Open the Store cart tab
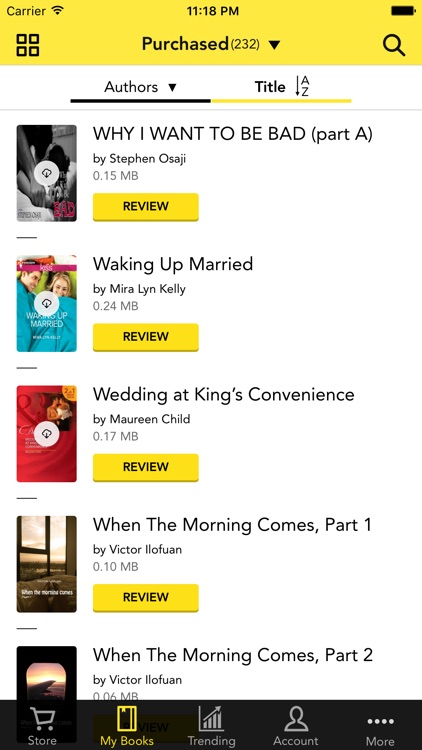 (x=42, y=726)
